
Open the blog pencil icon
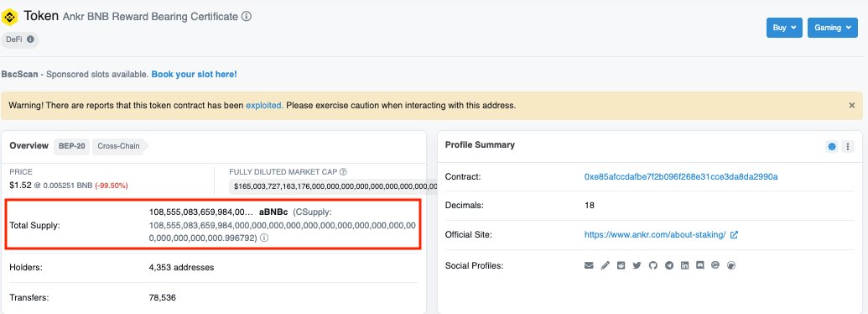[x=605, y=266]
